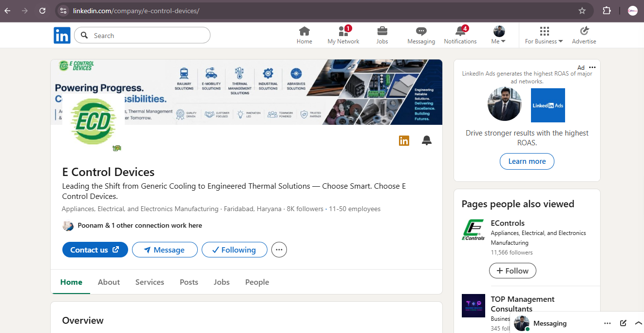Expand the For Business menu
Viewport: 644px width, 333px height.
click(544, 35)
